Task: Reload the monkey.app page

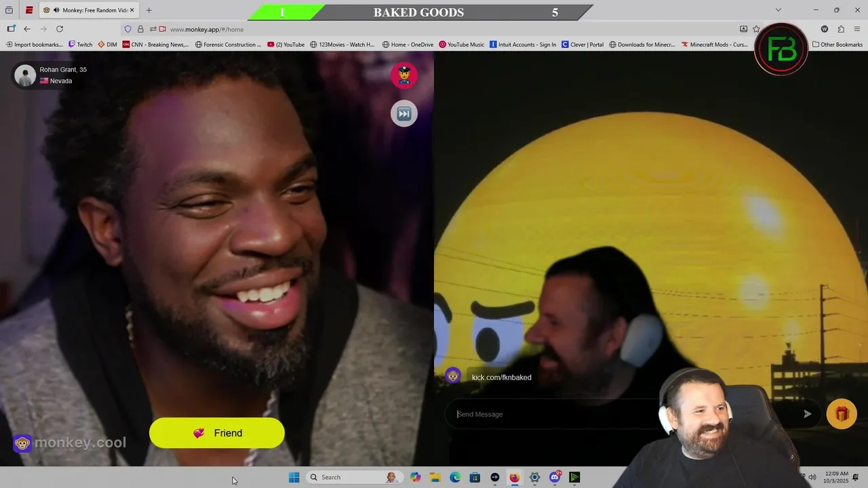Action: click(x=60, y=29)
